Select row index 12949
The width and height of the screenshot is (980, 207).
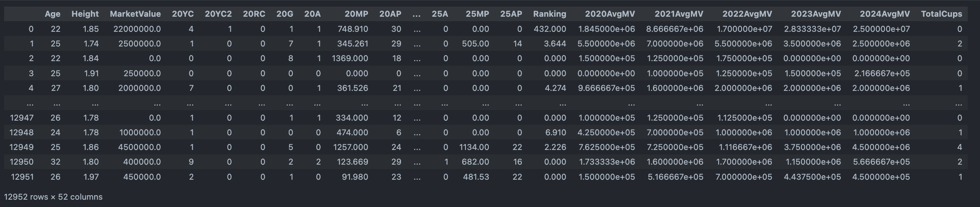coord(22,147)
